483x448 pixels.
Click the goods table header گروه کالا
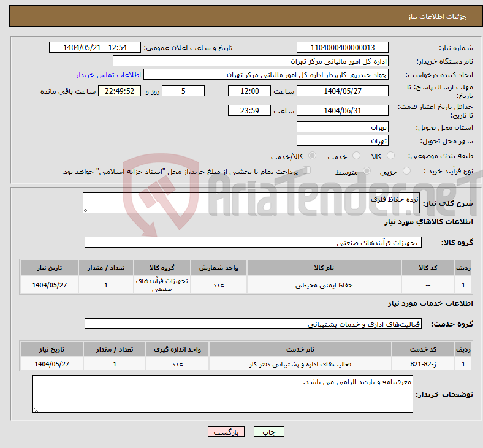pos(162,268)
